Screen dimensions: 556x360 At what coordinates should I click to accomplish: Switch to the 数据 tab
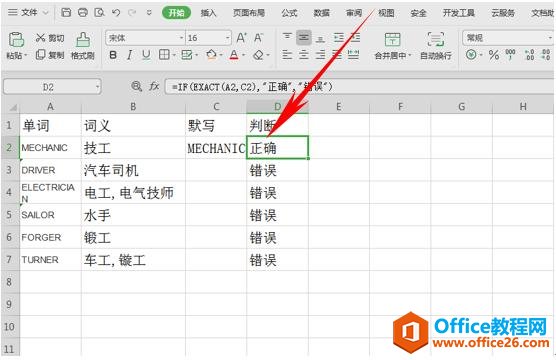click(x=322, y=13)
